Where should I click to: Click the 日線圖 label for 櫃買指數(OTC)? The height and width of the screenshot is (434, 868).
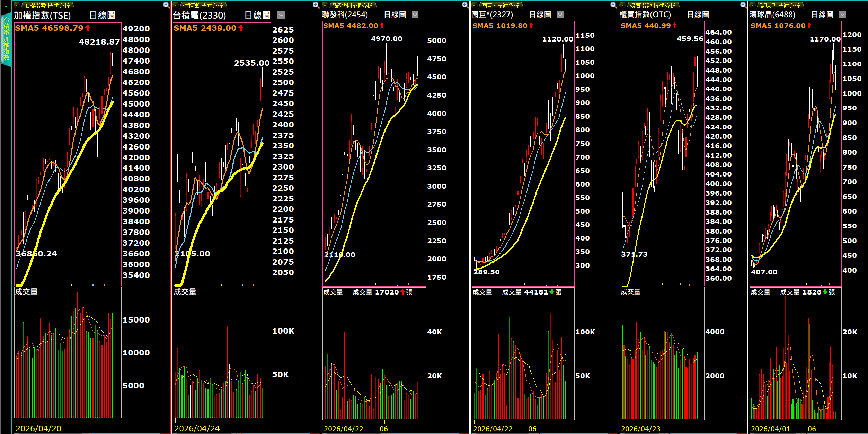point(698,15)
